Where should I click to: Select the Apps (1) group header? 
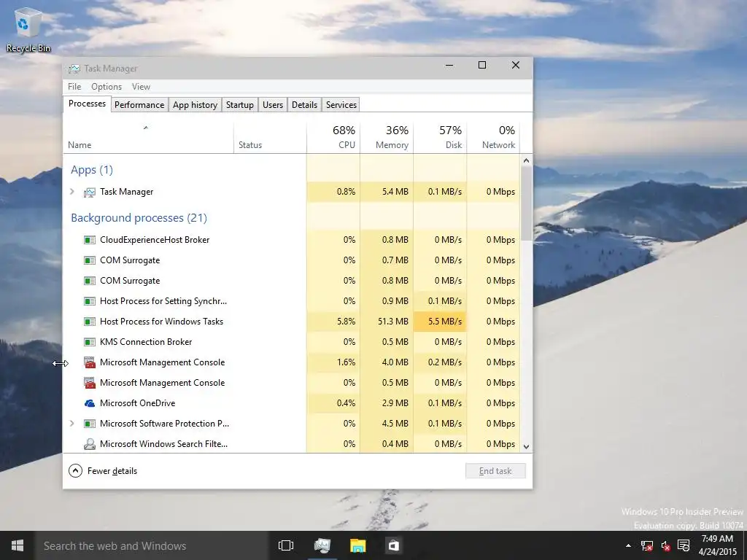(92, 170)
